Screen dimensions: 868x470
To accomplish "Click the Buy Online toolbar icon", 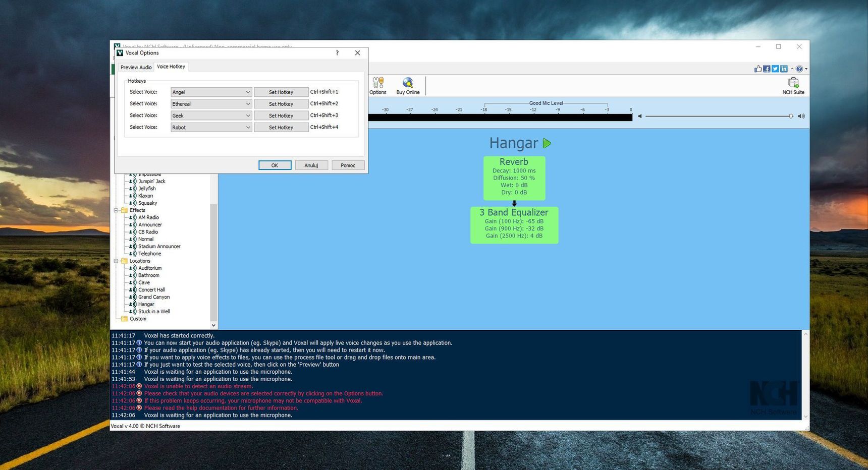I will tap(408, 86).
